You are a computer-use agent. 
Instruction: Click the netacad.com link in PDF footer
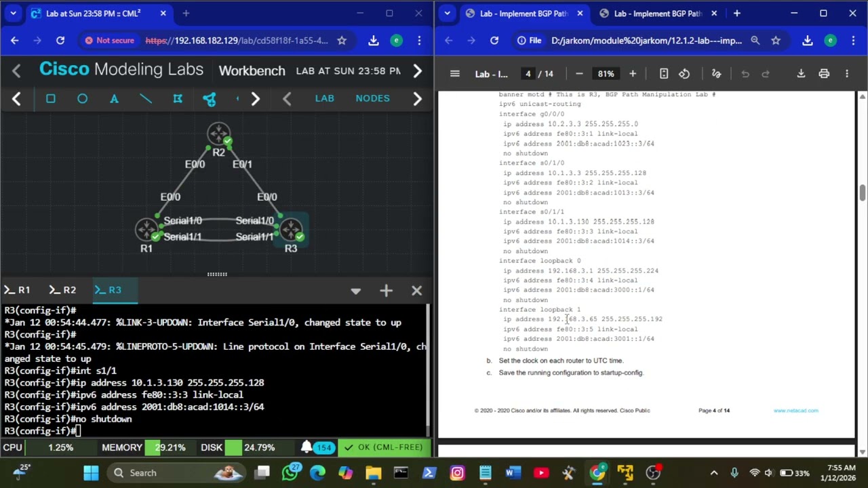(795, 411)
